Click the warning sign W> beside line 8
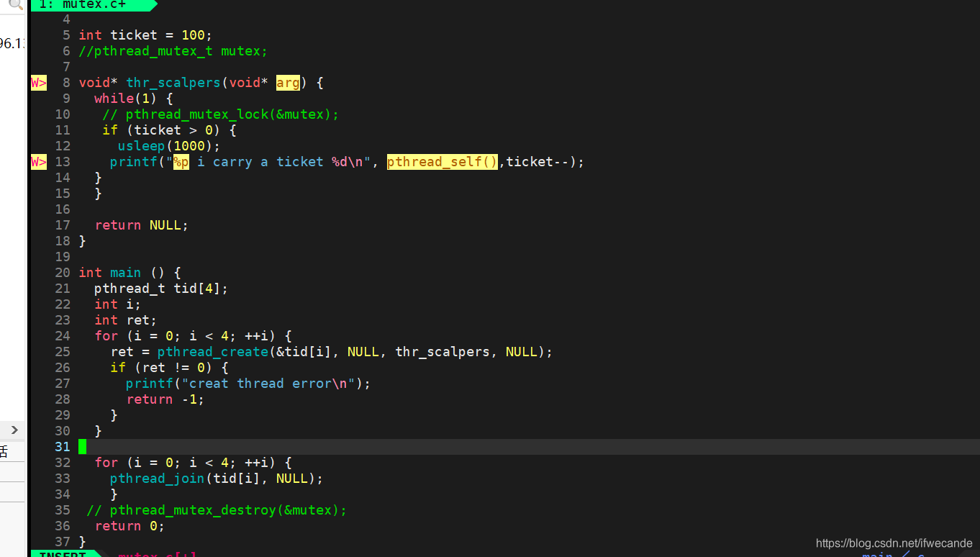 point(39,83)
